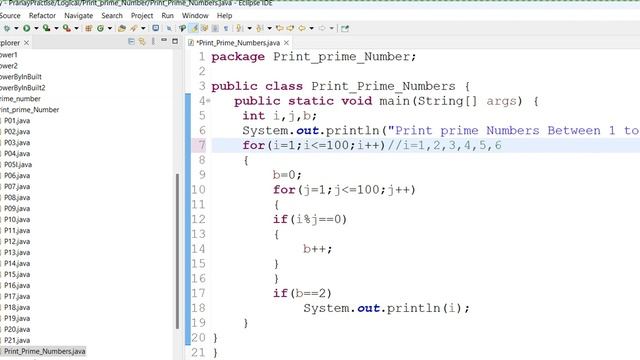Maximize the Package Explorer panel
The width and height of the screenshot is (640, 360).
(x=175, y=41)
